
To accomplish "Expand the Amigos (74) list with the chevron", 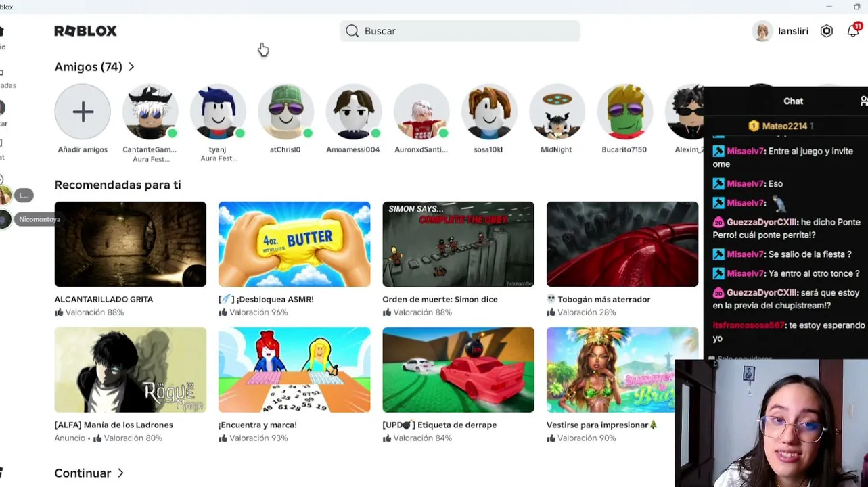I will tap(131, 67).
